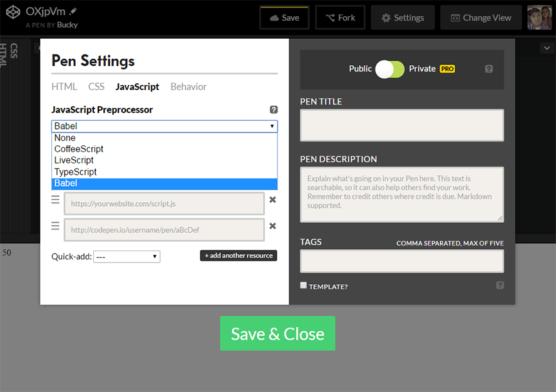The image size is (556, 392).
Task: Select the JavaScript settings tab
Action: click(137, 86)
